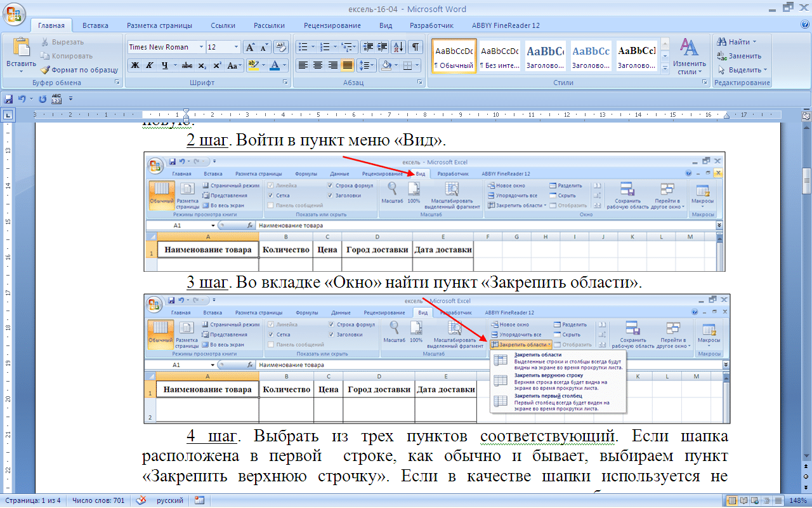Screen dimensions: 812x508
Task: Apply Italic formatting
Action: [150, 65]
